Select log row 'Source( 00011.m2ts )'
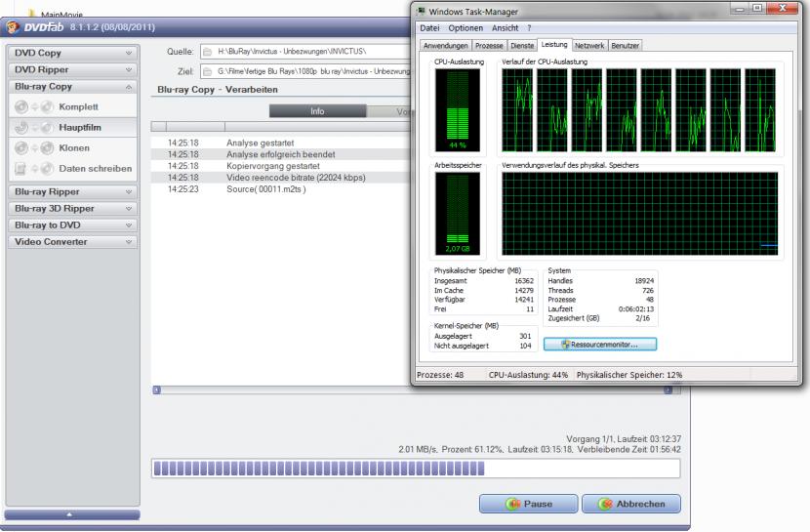 click(x=281, y=189)
